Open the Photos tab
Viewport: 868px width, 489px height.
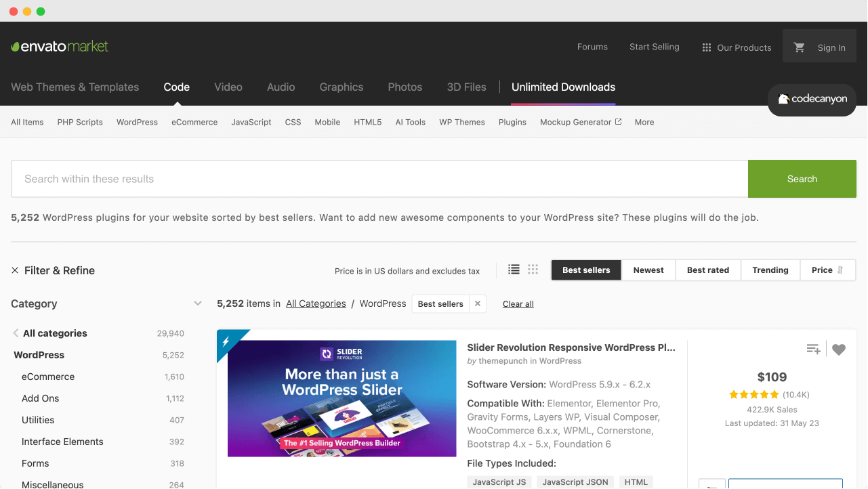[x=405, y=87]
